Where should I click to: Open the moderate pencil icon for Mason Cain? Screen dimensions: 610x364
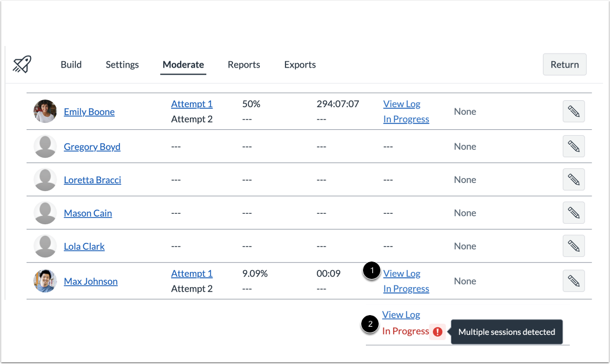(573, 213)
